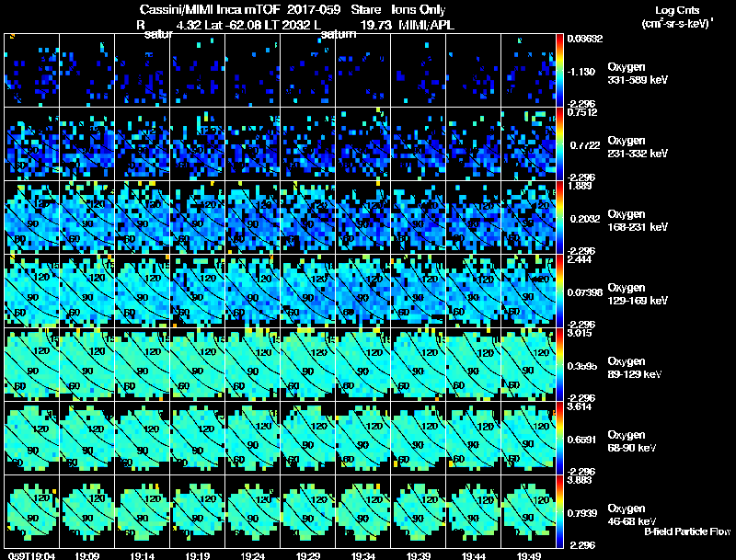Click the 19:29 time axis label
This screenshot has width=736, height=560.
(x=308, y=555)
